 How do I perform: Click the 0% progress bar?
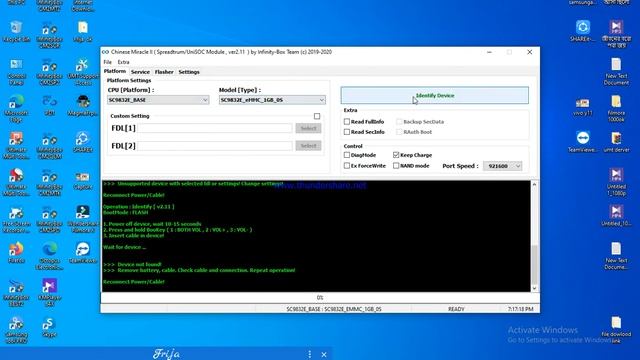tap(320, 298)
